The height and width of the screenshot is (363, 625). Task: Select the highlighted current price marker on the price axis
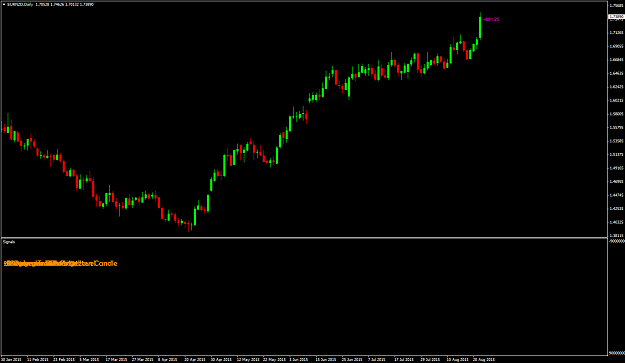click(x=616, y=16)
